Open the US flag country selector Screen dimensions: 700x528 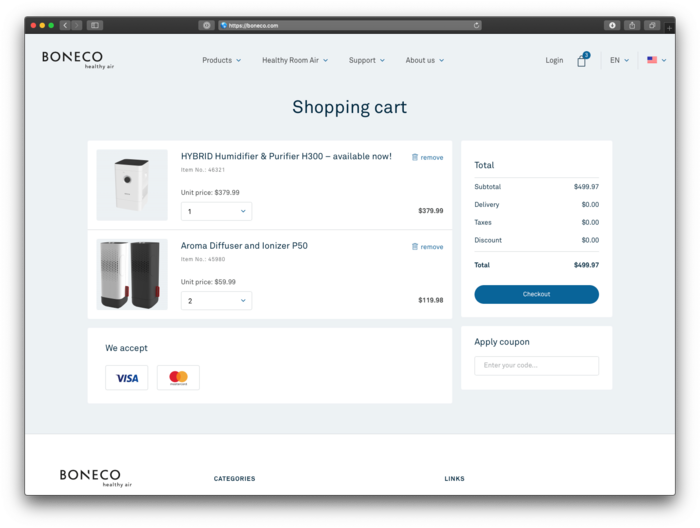pos(656,60)
